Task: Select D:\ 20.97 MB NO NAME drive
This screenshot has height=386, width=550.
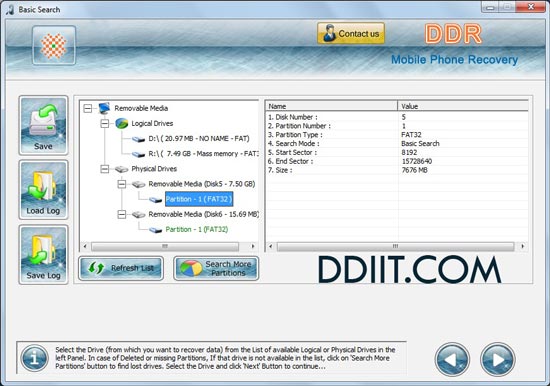Action: coord(199,139)
